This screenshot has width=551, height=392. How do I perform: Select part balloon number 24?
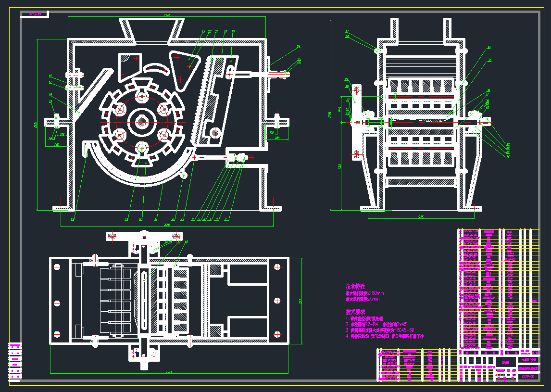(x=299, y=46)
